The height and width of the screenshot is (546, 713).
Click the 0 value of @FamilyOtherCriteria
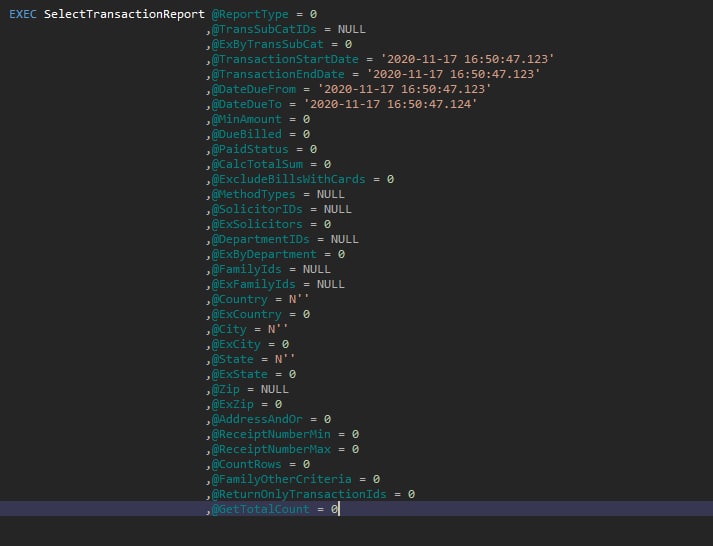(376, 479)
